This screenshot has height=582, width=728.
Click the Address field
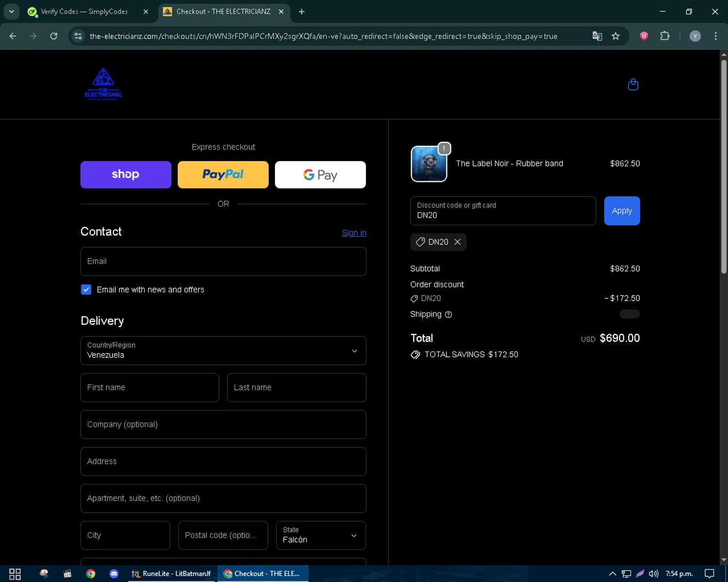223,461
